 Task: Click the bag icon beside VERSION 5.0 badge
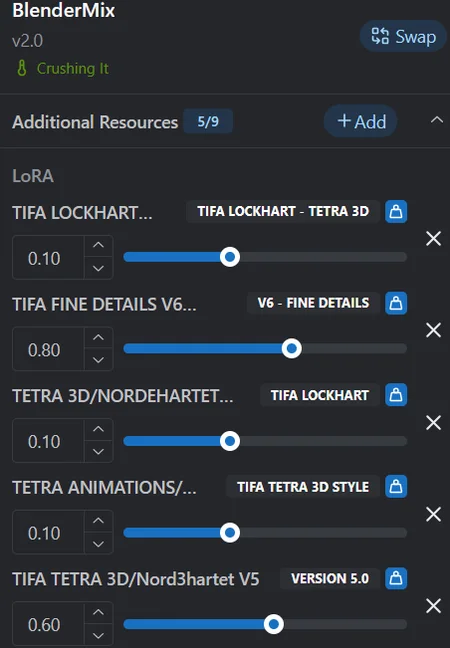(x=396, y=578)
